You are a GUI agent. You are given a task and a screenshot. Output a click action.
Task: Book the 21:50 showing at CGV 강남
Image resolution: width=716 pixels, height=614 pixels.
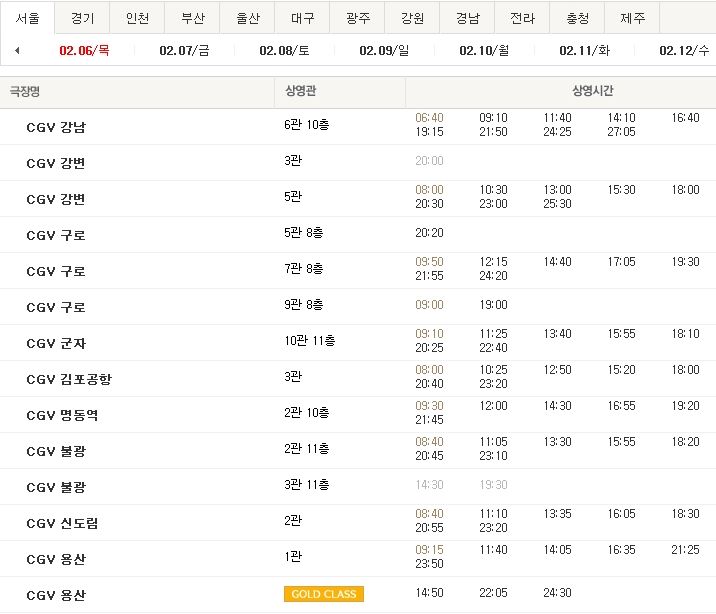493,132
